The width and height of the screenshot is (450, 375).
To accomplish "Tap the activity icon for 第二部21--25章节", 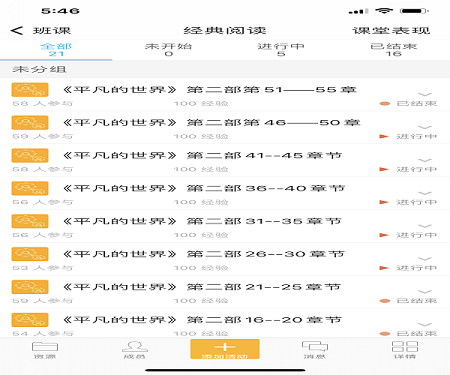I will point(30,287).
